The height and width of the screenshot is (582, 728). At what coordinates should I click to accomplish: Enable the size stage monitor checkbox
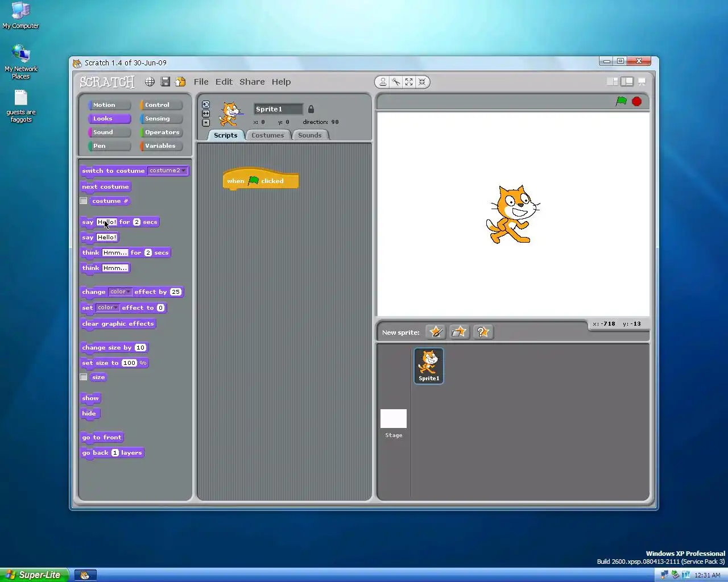pyautogui.click(x=84, y=377)
